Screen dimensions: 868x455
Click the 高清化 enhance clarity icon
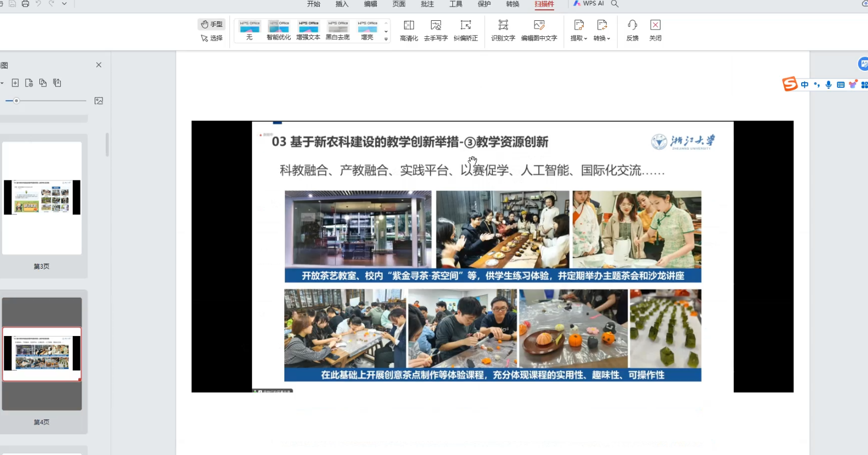pyautogui.click(x=409, y=30)
